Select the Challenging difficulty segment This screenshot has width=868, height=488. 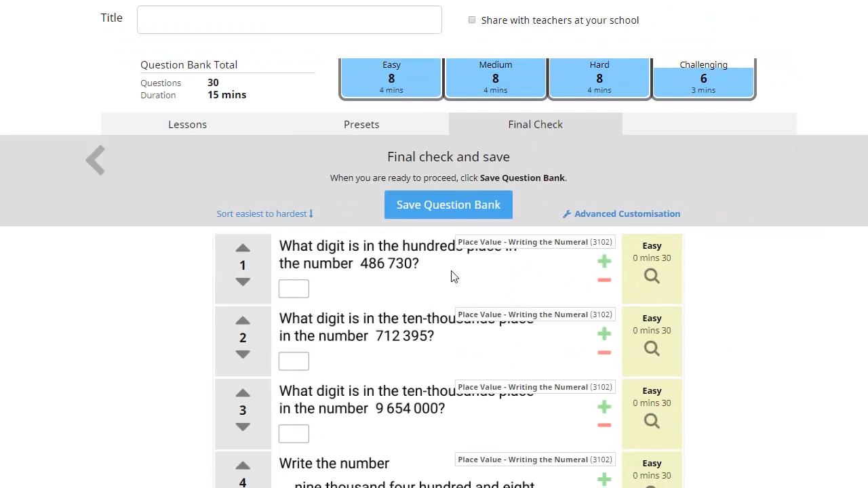703,78
